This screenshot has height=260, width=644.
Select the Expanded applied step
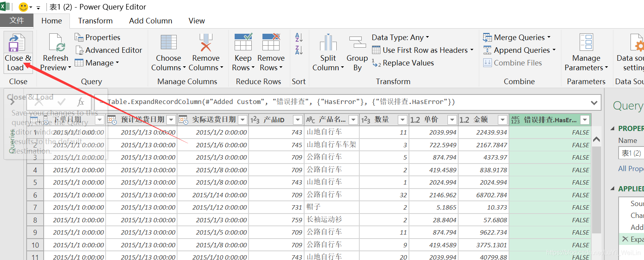coord(636,239)
